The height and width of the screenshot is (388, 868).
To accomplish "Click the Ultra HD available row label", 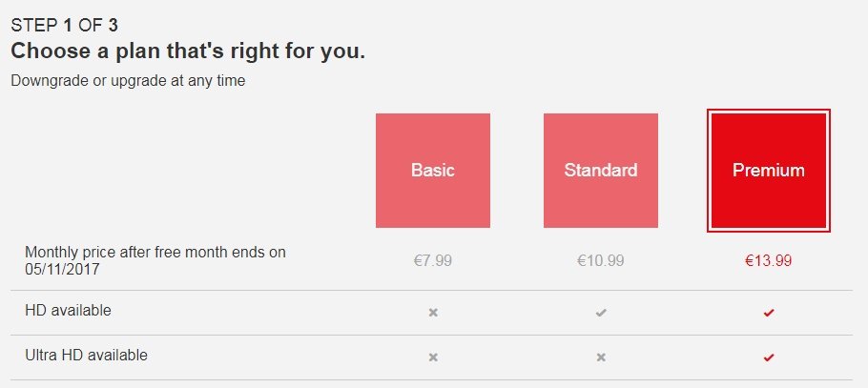I will click(87, 355).
